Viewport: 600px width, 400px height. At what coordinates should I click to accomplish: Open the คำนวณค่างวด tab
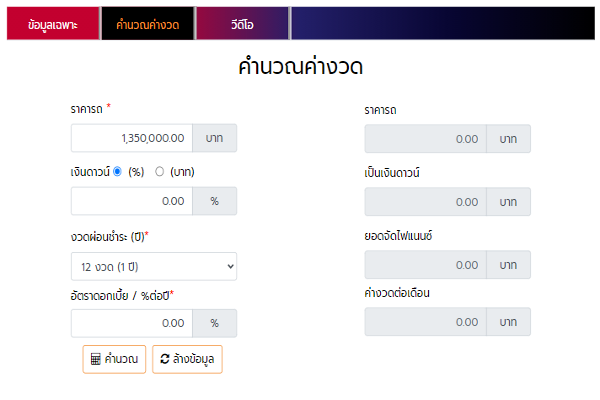pyautogui.click(x=147, y=23)
